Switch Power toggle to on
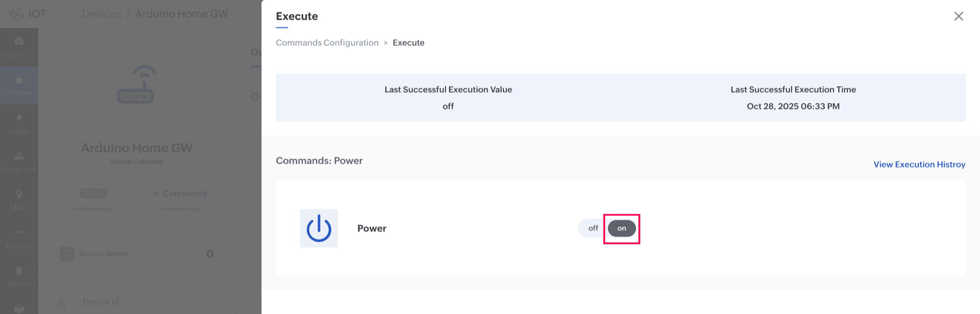 (x=621, y=228)
